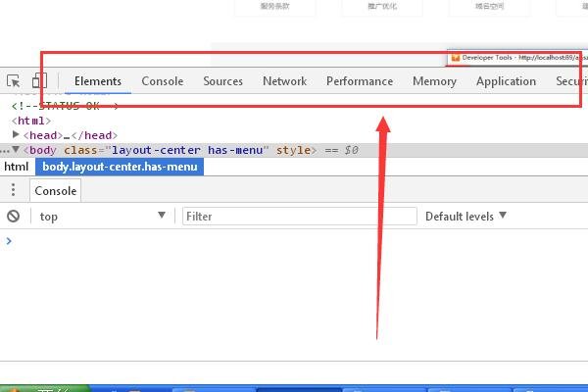Screen dimensions: 588x392
Task: Activate the inspect element picker icon
Action: [x=14, y=81]
